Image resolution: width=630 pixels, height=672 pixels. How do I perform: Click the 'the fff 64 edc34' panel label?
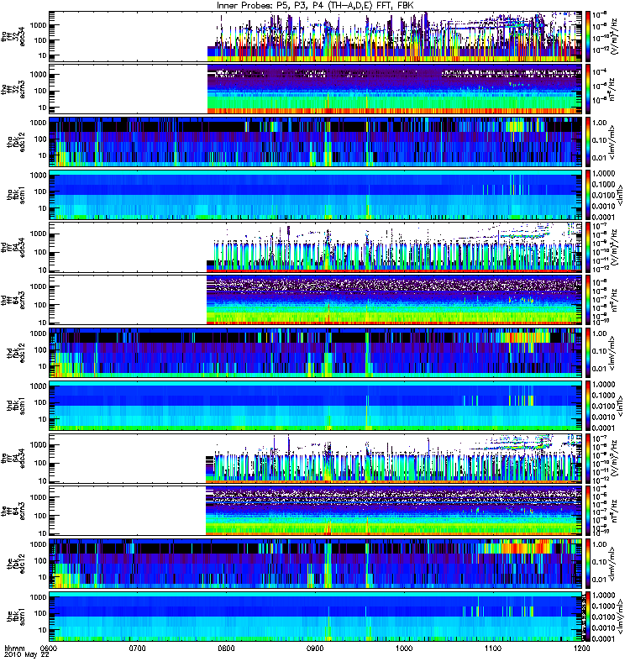[x=13, y=459]
